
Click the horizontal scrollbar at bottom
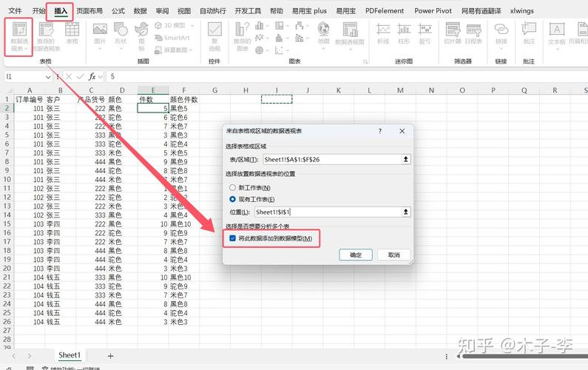point(524,356)
